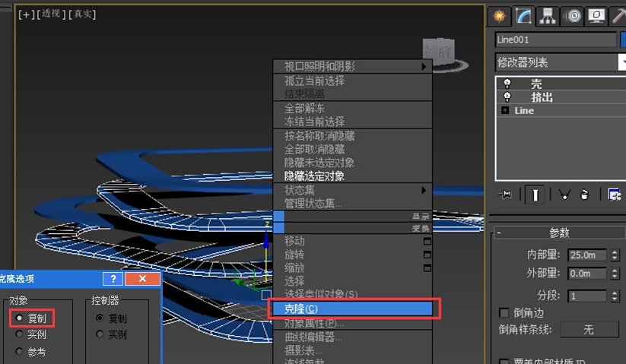The width and height of the screenshot is (626, 364).
Task: Choose 移动 in context menu
Action: coord(352,241)
